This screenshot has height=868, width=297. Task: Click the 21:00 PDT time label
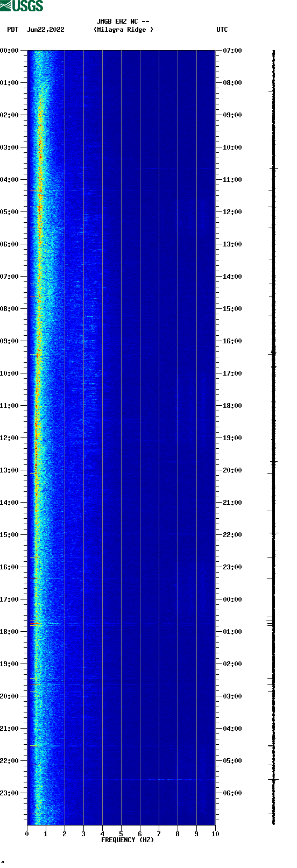[10, 729]
